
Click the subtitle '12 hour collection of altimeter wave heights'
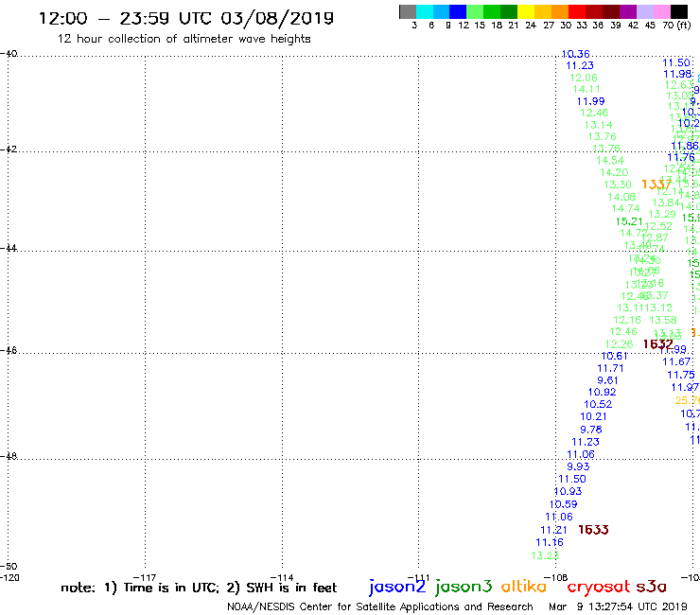(x=184, y=39)
